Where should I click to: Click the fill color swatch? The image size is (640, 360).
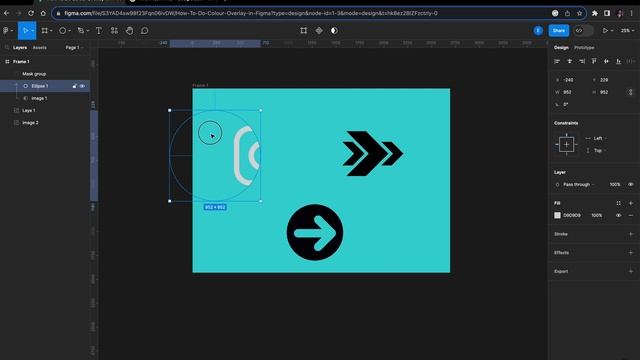[x=557, y=216]
